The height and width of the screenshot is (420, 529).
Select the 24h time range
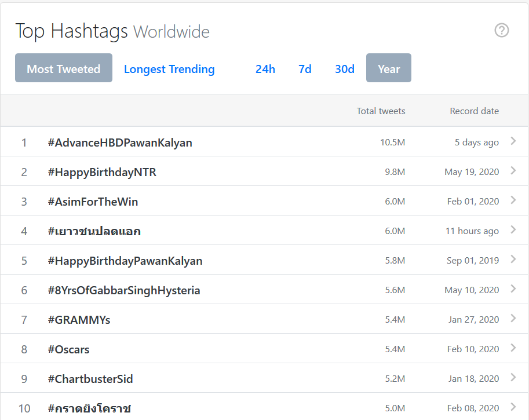click(265, 69)
